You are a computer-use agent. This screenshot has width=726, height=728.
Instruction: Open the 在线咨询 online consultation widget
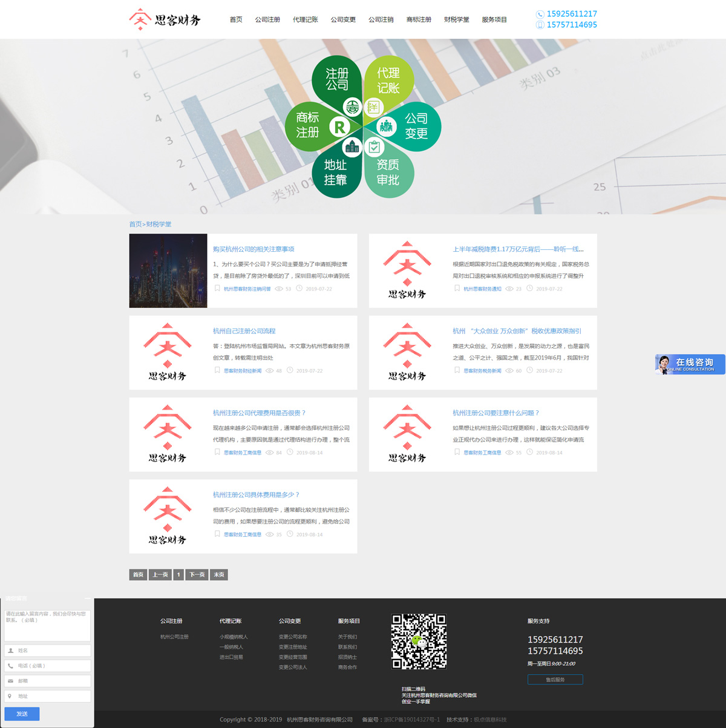(x=690, y=364)
